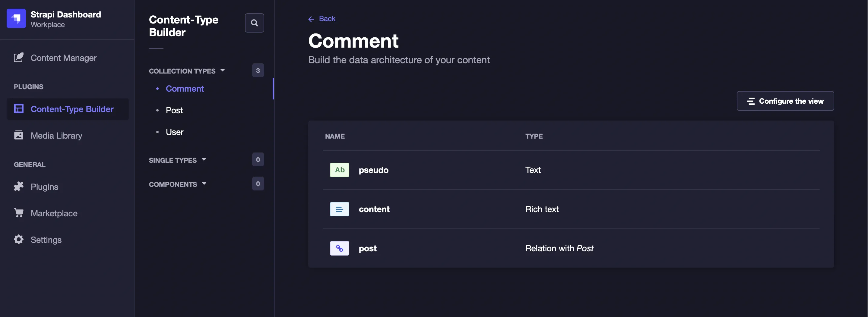This screenshot has width=868, height=317.
Task: Select the Comment collection type
Action: click(x=185, y=89)
